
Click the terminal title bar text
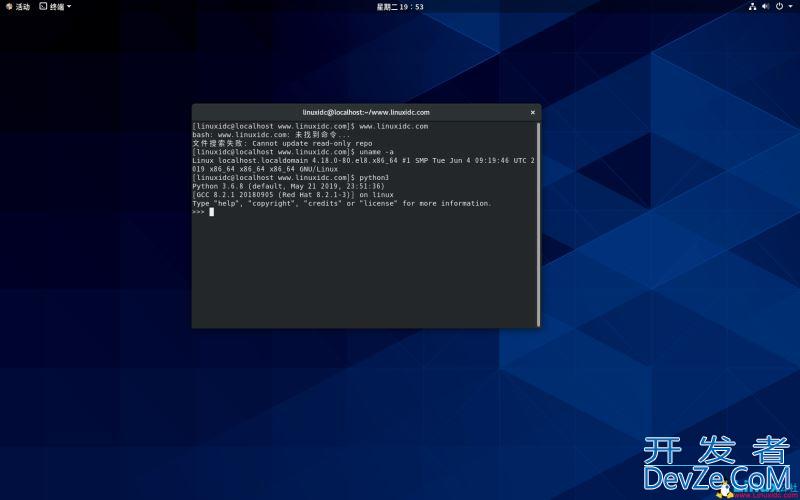click(x=366, y=113)
